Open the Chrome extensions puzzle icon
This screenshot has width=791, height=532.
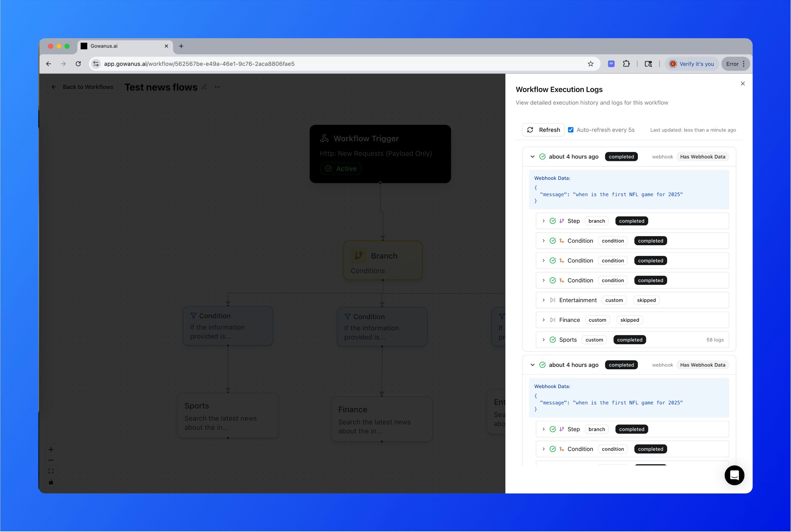[x=626, y=64]
